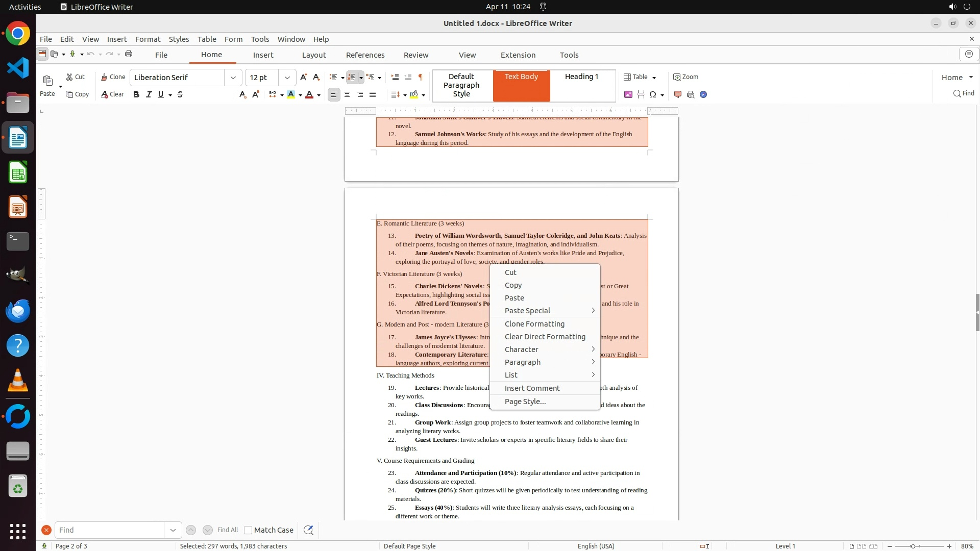Image resolution: width=980 pixels, height=551 pixels.
Task: Click the Italic formatting icon
Action: pos(149,94)
